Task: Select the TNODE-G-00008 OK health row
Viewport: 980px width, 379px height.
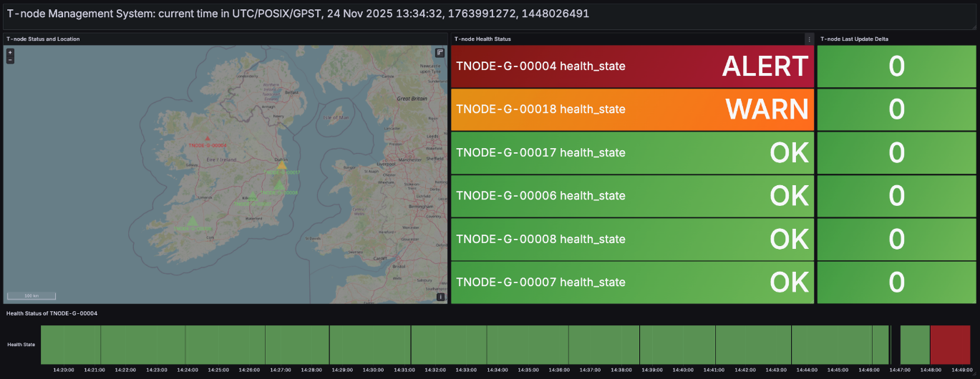Action: (x=632, y=239)
